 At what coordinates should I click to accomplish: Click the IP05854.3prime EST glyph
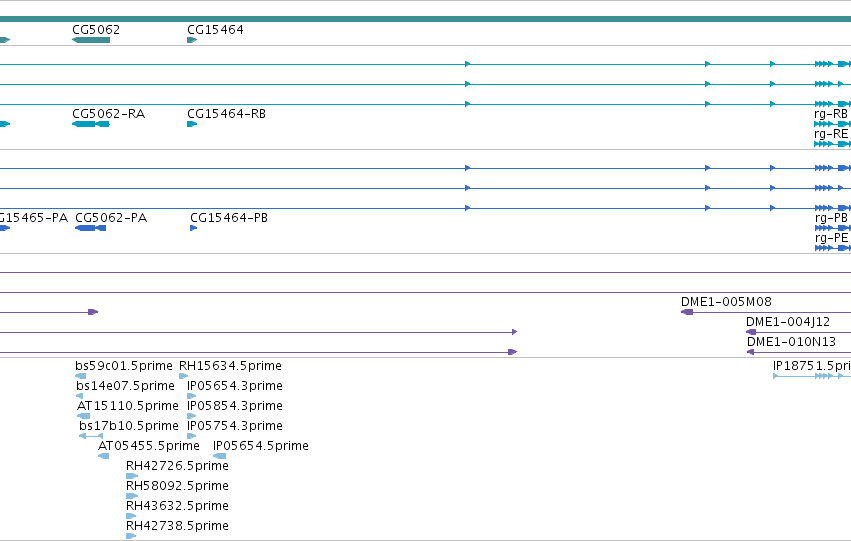click(191, 416)
